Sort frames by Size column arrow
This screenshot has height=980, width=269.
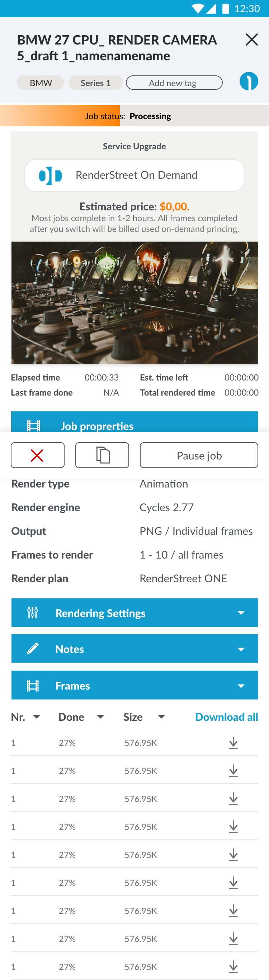pos(161,717)
